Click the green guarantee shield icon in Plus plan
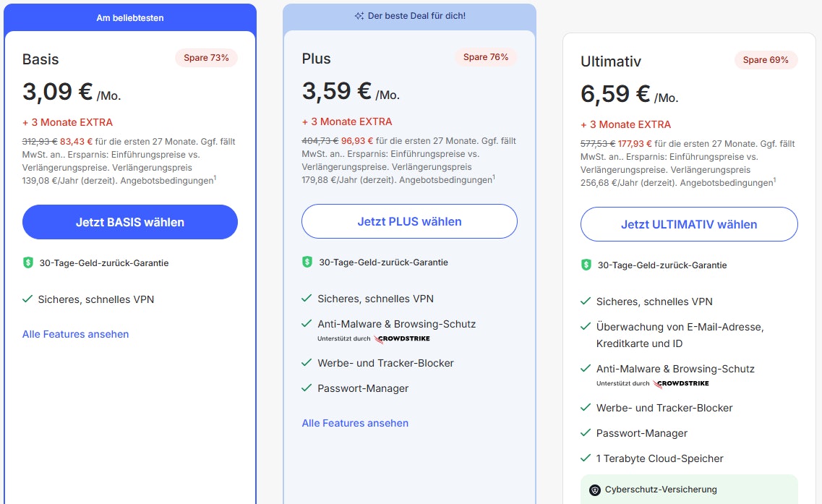 tap(307, 262)
